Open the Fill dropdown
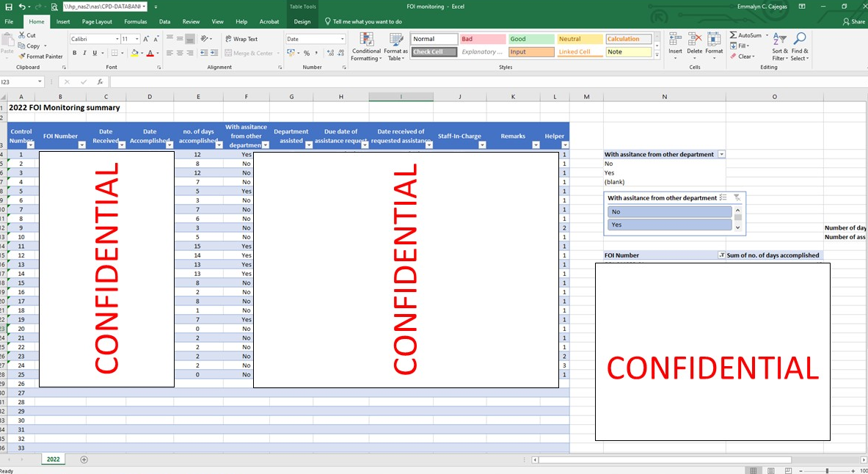The width and height of the screenshot is (868, 474). click(739, 46)
